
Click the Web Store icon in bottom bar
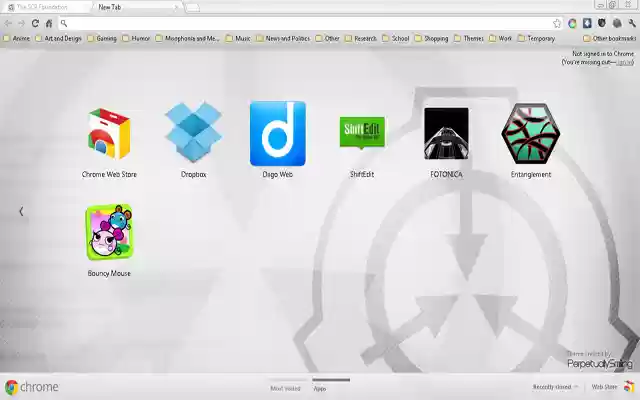point(629,386)
